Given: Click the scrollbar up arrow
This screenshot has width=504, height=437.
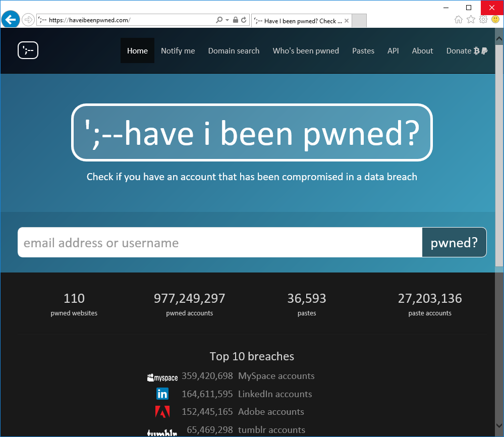Looking at the screenshot, I should [x=499, y=38].
